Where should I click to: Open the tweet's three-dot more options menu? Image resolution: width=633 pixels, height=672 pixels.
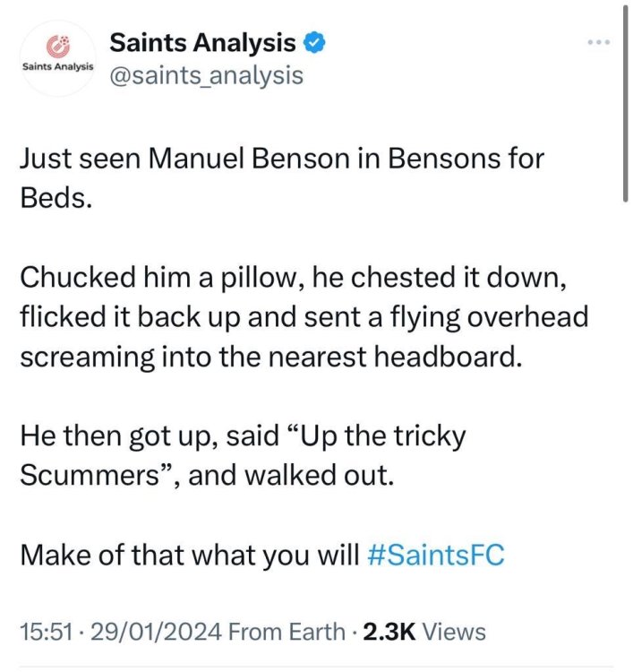(599, 43)
